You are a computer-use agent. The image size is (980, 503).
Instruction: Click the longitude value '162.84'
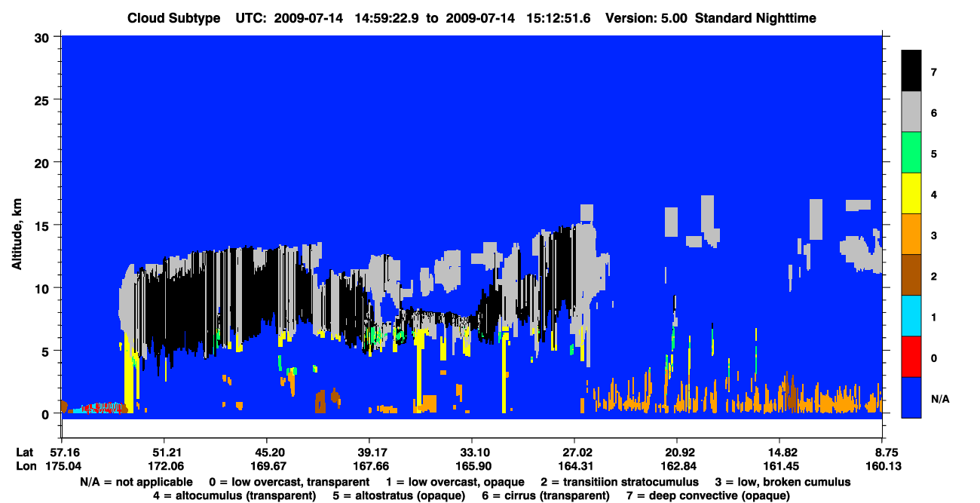pos(677,467)
